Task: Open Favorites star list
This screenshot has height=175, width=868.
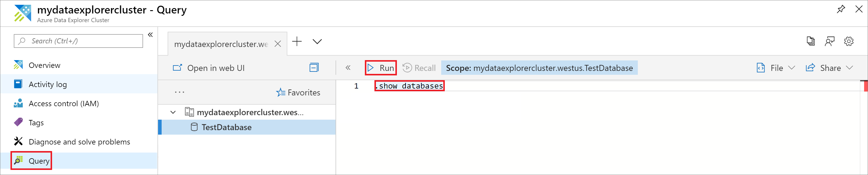Action: pos(298,92)
